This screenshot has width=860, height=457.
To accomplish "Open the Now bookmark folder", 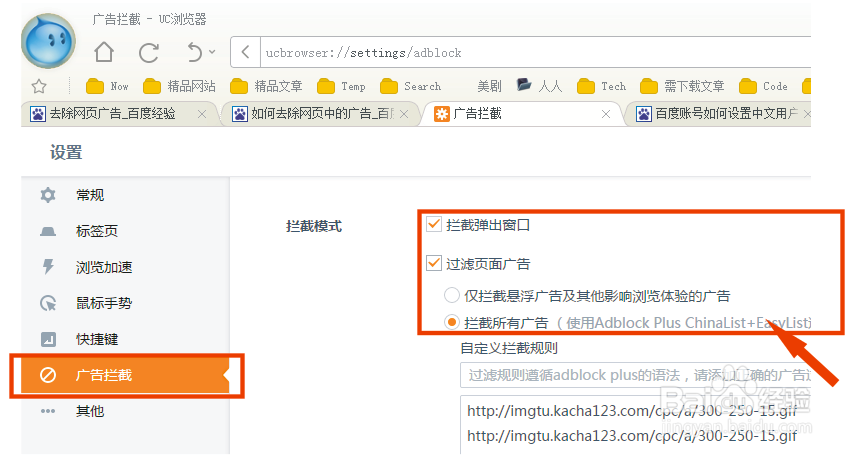I will pos(108,86).
